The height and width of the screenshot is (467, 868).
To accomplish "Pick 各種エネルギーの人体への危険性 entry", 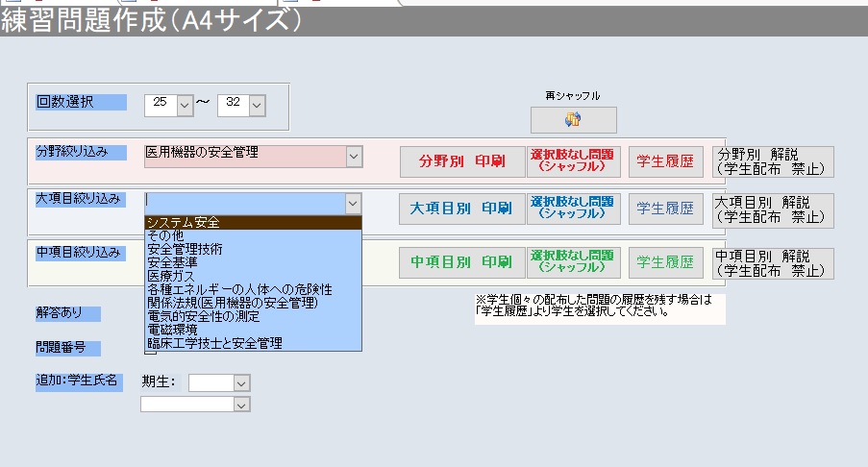I will (253, 289).
